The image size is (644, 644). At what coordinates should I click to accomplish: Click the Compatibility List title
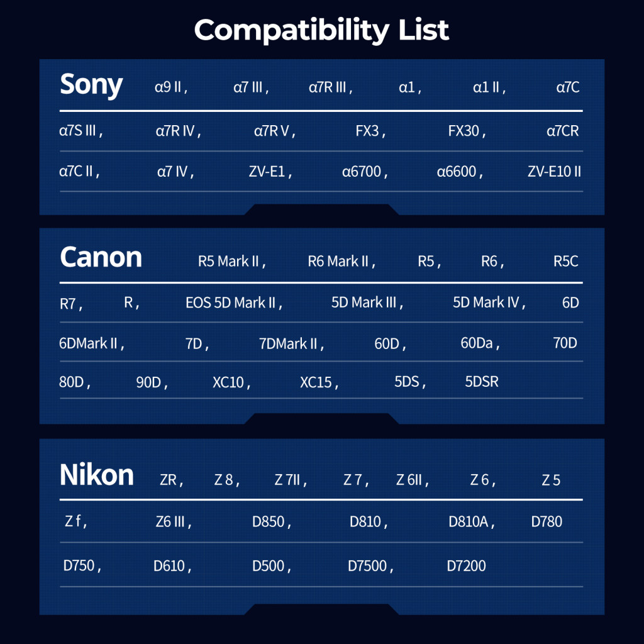click(321, 30)
